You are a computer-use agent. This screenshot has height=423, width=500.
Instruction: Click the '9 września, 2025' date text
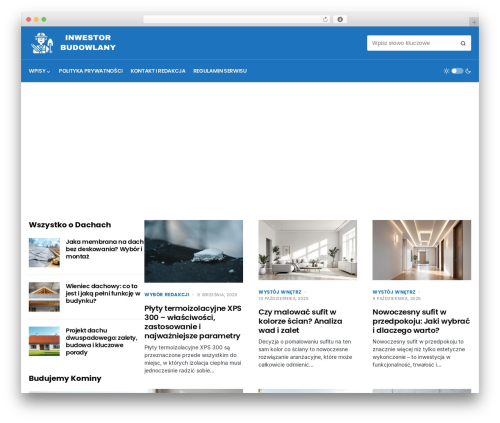point(217,295)
